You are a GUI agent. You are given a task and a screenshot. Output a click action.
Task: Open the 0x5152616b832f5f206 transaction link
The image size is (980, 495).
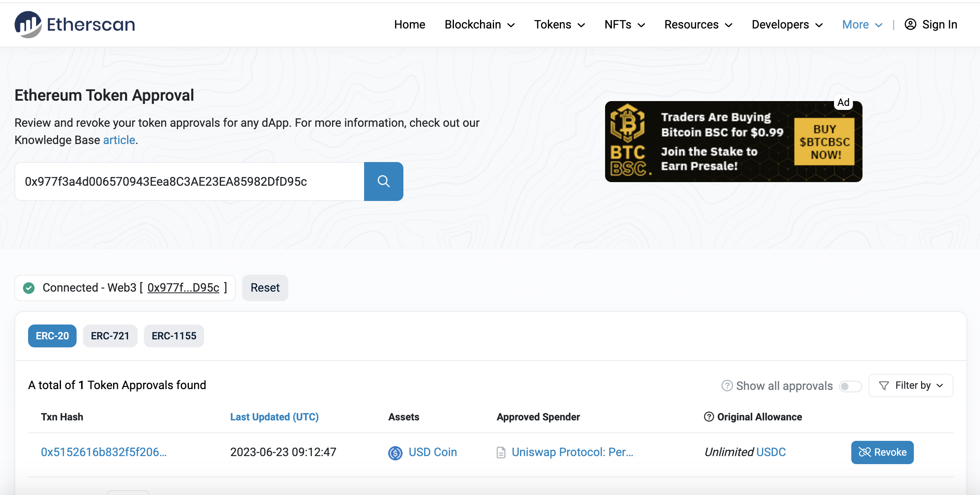pyautogui.click(x=103, y=452)
